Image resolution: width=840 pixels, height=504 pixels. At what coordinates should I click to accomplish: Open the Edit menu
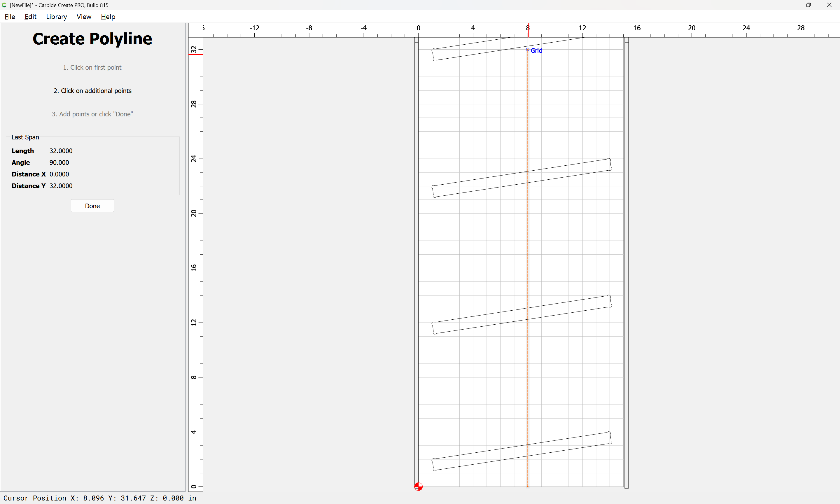pos(30,17)
